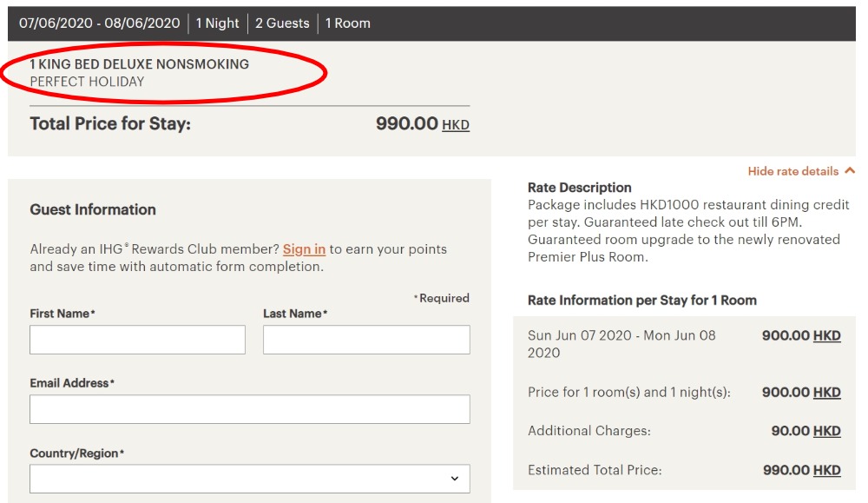868x503 pixels.
Task: Focus the First Name field
Action: click(137, 340)
